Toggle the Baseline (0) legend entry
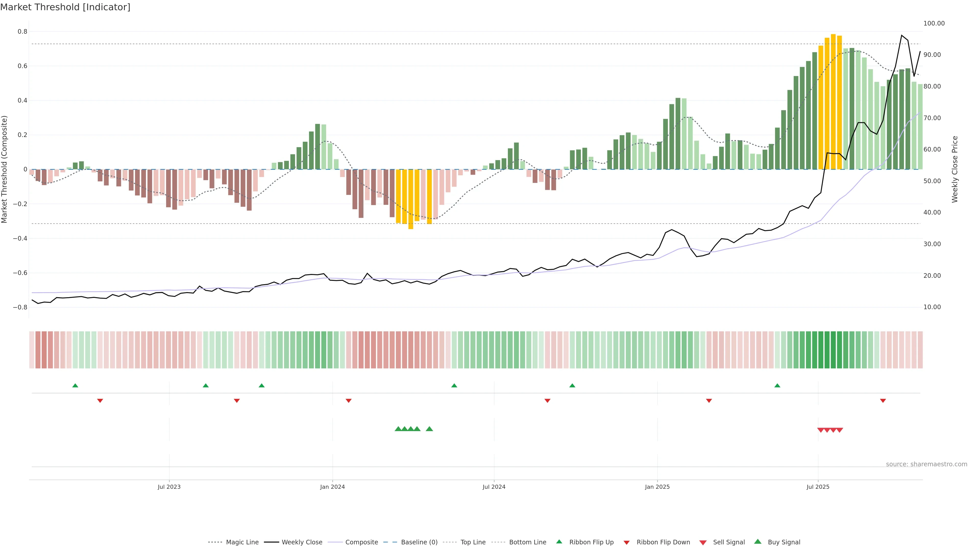Viewport: 980px width, 551px height. pos(419,542)
